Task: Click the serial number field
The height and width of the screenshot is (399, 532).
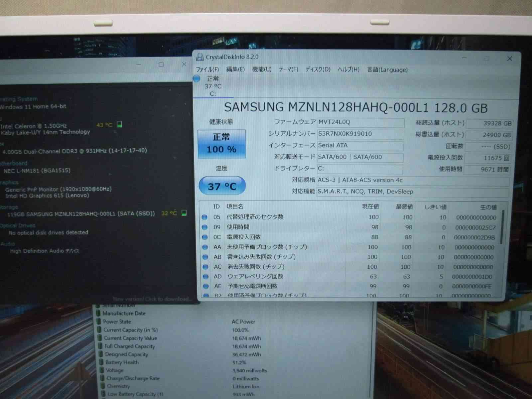Action: pyautogui.click(x=360, y=134)
